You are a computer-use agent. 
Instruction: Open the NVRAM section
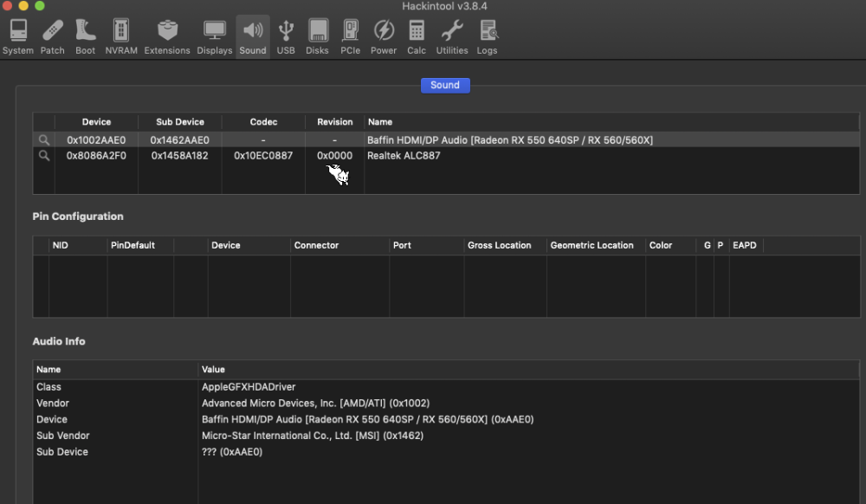[121, 37]
